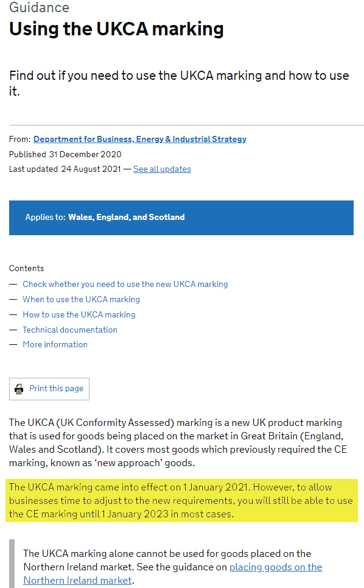Image resolution: width=364 pixels, height=588 pixels.
Task: Click the Last updated 24 August 2021 text
Action: 65,169
